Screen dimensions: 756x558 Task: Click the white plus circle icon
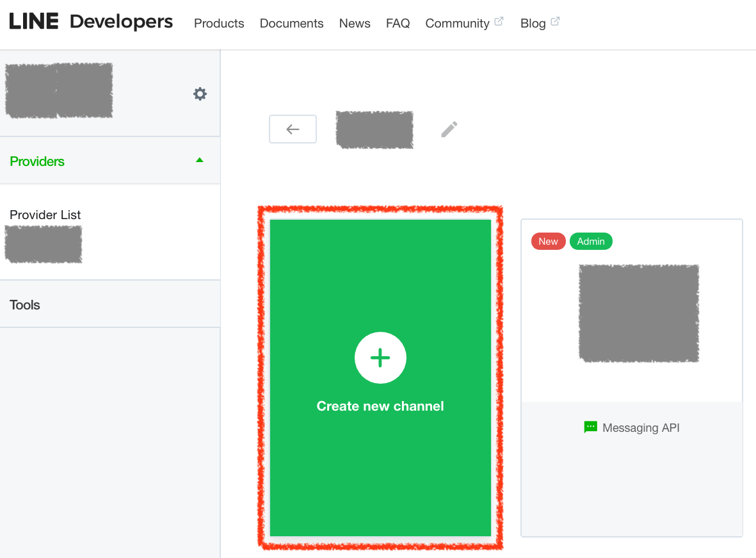(380, 357)
